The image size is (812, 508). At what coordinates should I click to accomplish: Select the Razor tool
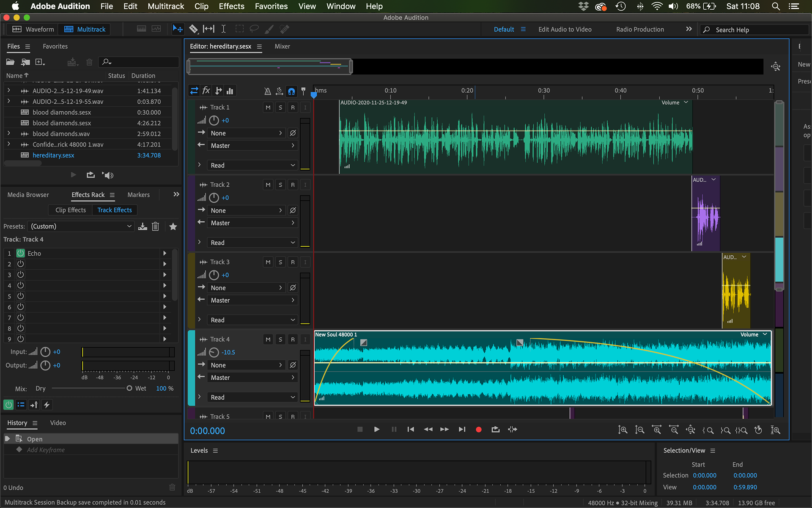[193, 29]
